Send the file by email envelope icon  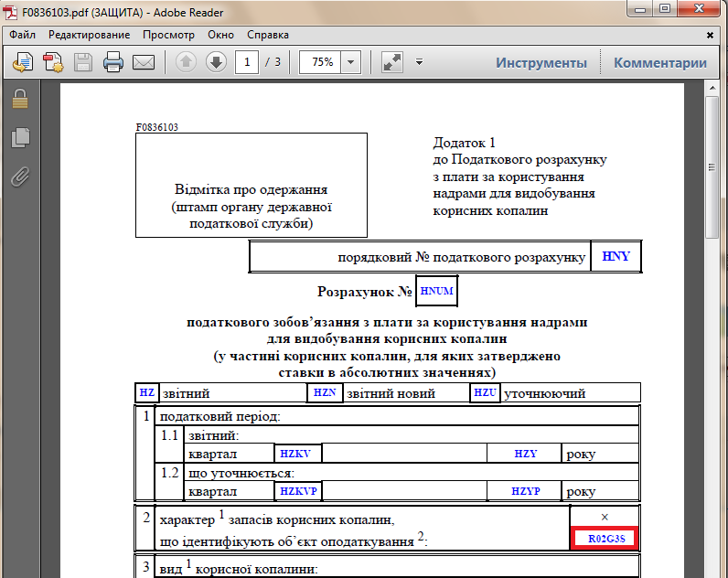(x=144, y=62)
